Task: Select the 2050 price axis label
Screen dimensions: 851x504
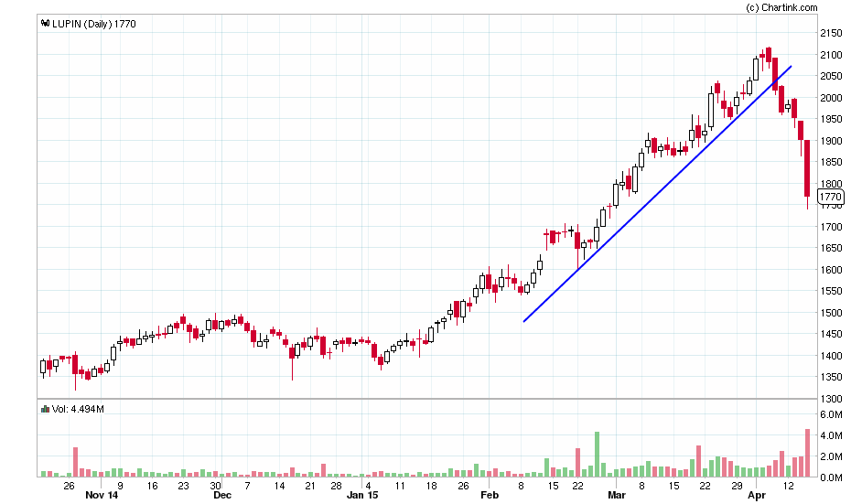Action: click(831, 77)
